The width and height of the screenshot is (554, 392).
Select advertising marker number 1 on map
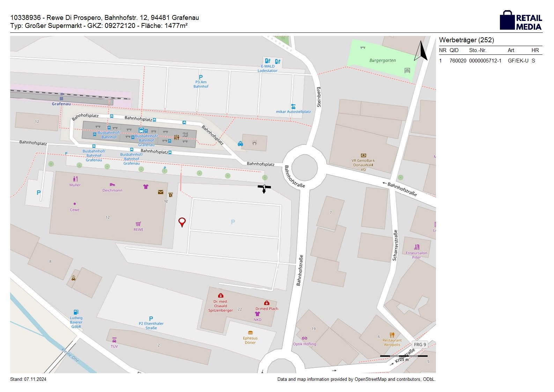(264, 188)
